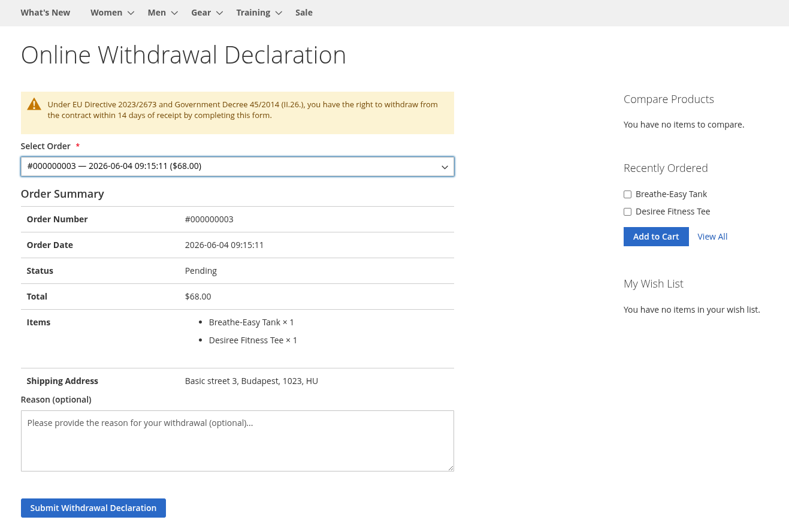Click the Total row label
The height and width of the screenshot is (532, 789).
tap(37, 297)
